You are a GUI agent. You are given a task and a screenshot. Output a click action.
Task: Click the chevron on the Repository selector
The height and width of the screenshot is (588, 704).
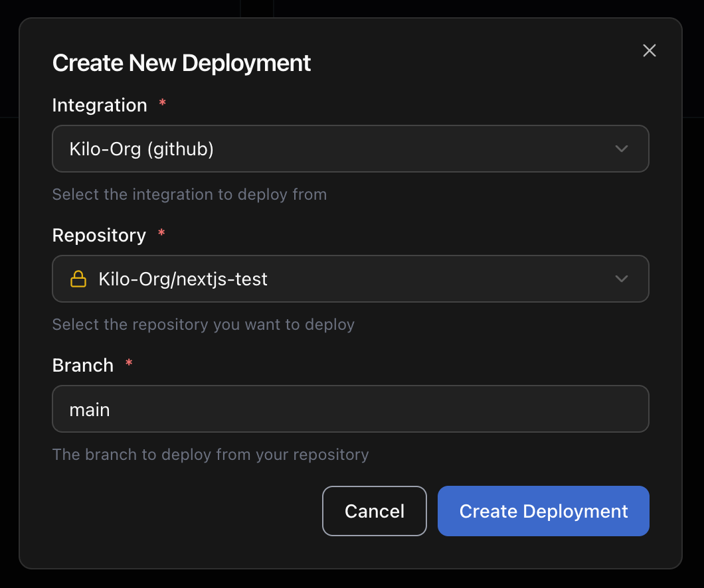tap(622, 279)
